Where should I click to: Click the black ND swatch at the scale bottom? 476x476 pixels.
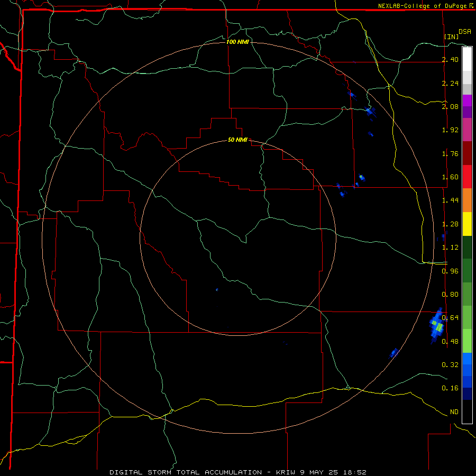[467, 411]
